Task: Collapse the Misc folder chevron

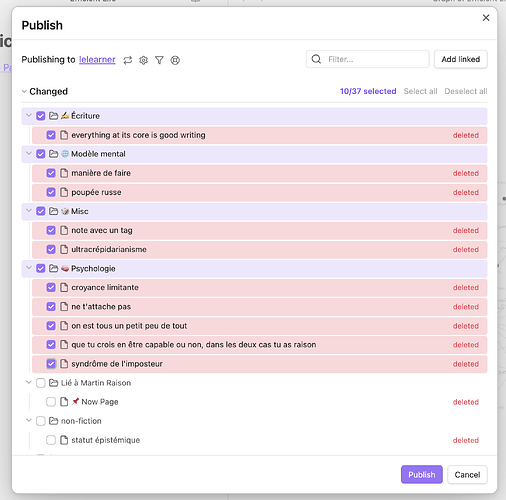Action: [29, 211]
